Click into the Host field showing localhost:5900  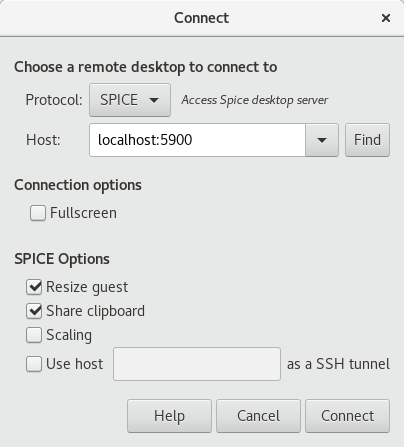197,140
